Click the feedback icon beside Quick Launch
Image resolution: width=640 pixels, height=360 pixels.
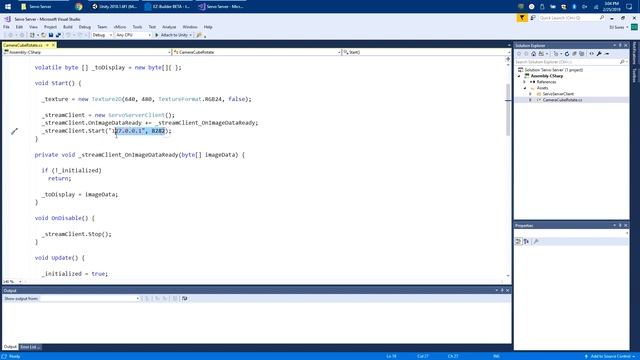click(533, 18)
